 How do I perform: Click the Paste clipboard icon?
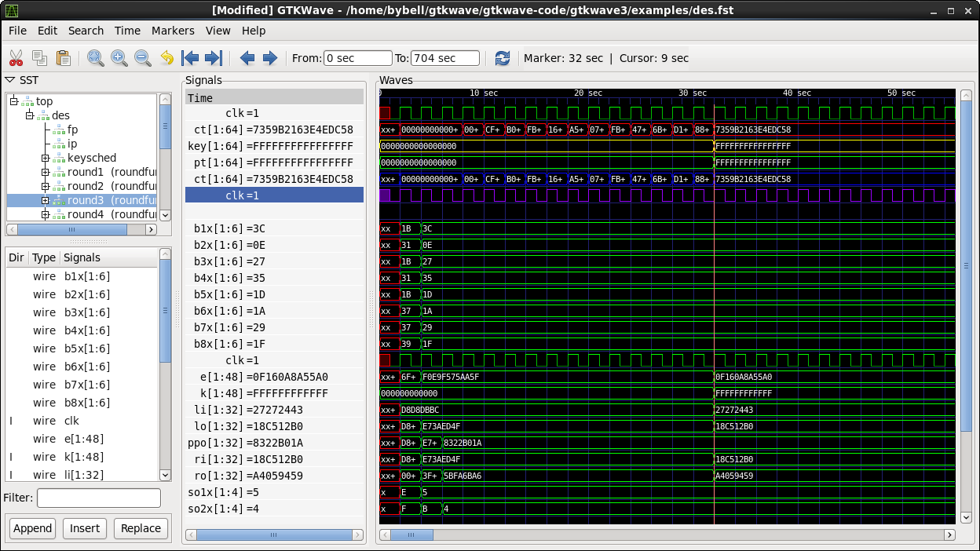(x=63, y=58)
